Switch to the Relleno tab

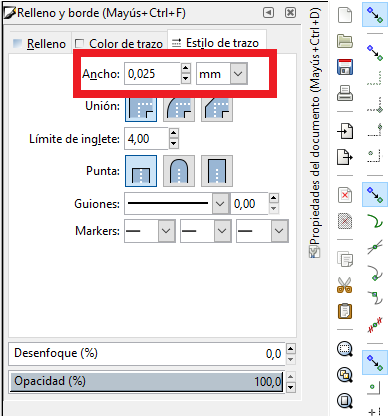coord(39,44)
